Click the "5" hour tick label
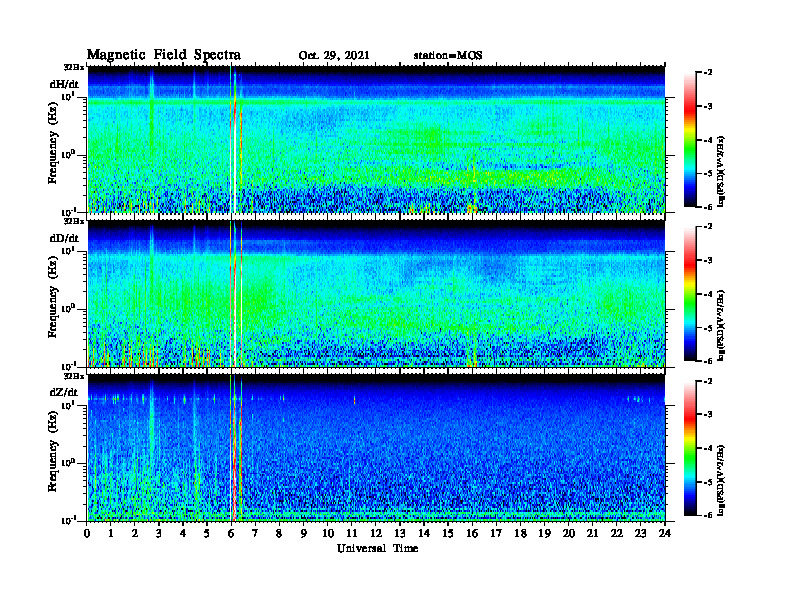792x612 pixels. tap(208, 534)
